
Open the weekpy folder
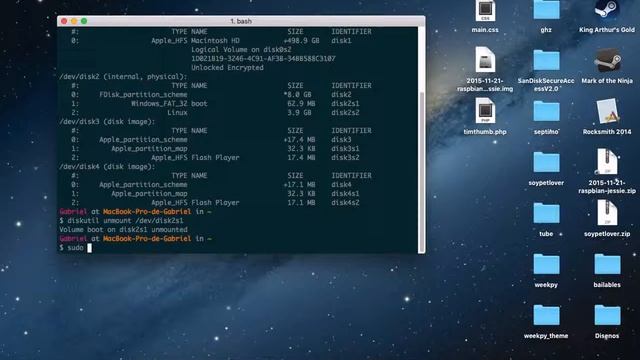pos(546,264)
